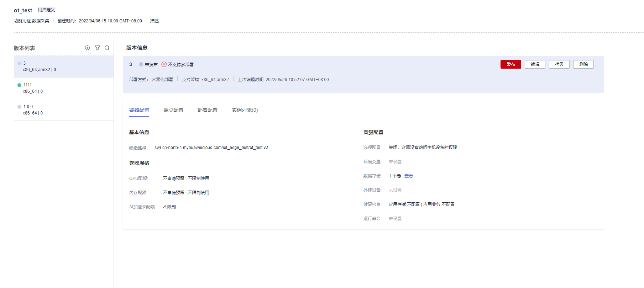644x288 pixels.
Task: Click the grey status dot beside 未发布
Action: tap(141, 64)
